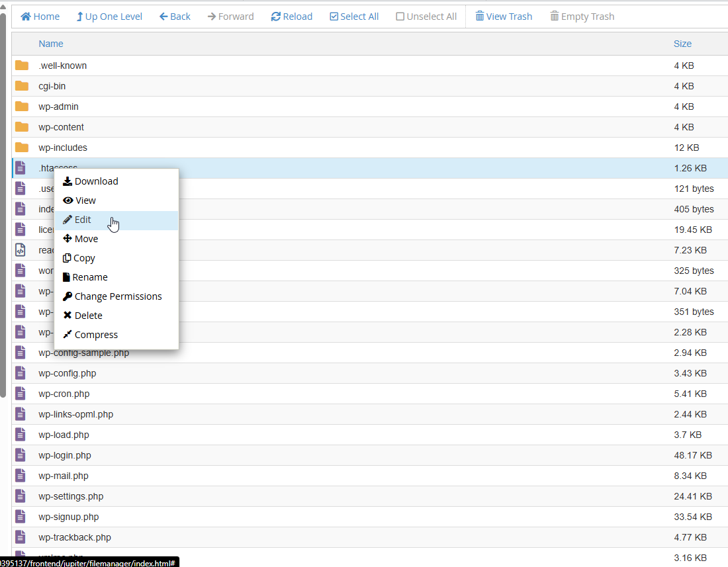The width and height of the screenshot is (728, 567).
Task: Click the wp-cron.php file icon
Action: pos(21,394)
